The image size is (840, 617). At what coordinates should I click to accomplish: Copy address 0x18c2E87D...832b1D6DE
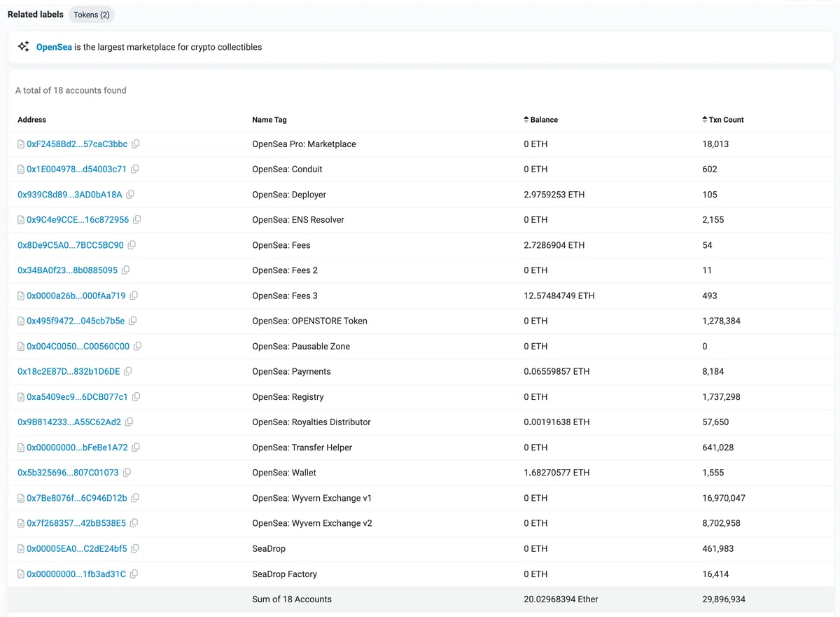click(128, 371)
